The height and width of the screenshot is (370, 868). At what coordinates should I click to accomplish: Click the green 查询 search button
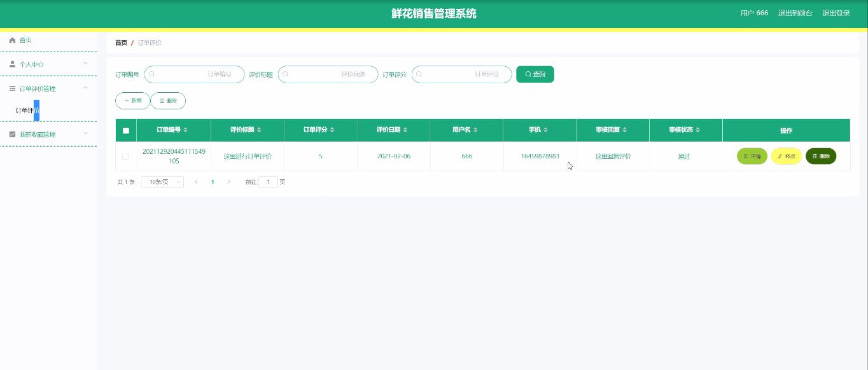click(535, 74)
